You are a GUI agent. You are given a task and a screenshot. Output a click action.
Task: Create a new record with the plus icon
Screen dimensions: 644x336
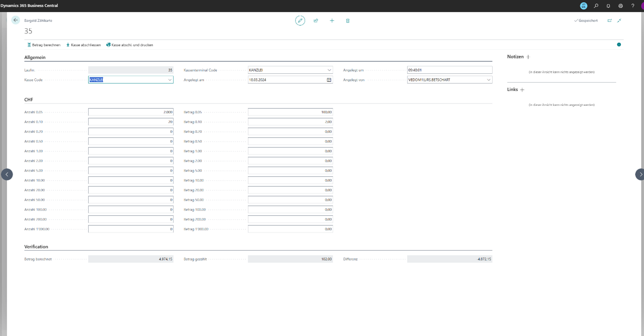[x=332, y=20]
